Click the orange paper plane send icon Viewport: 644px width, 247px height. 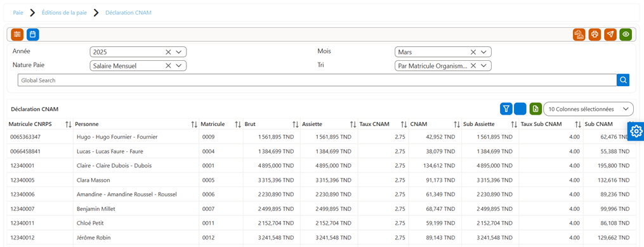pos(610,34)
